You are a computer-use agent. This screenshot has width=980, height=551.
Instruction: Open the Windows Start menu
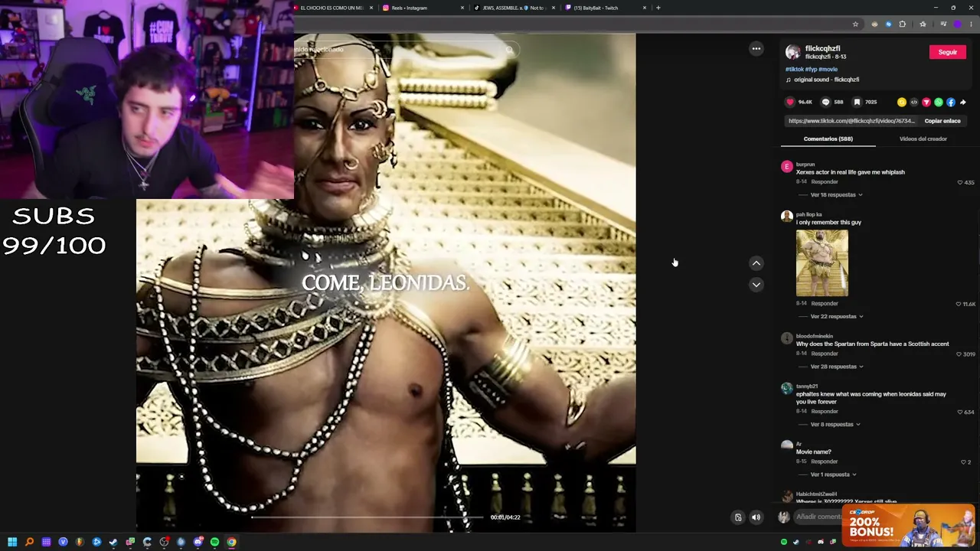(x=12, y=542)
